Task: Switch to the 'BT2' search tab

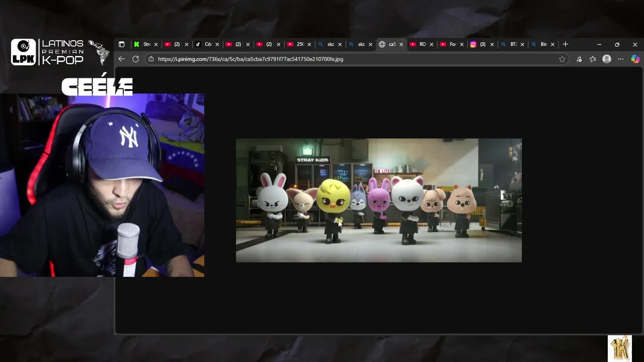Action: click(513, 44)
